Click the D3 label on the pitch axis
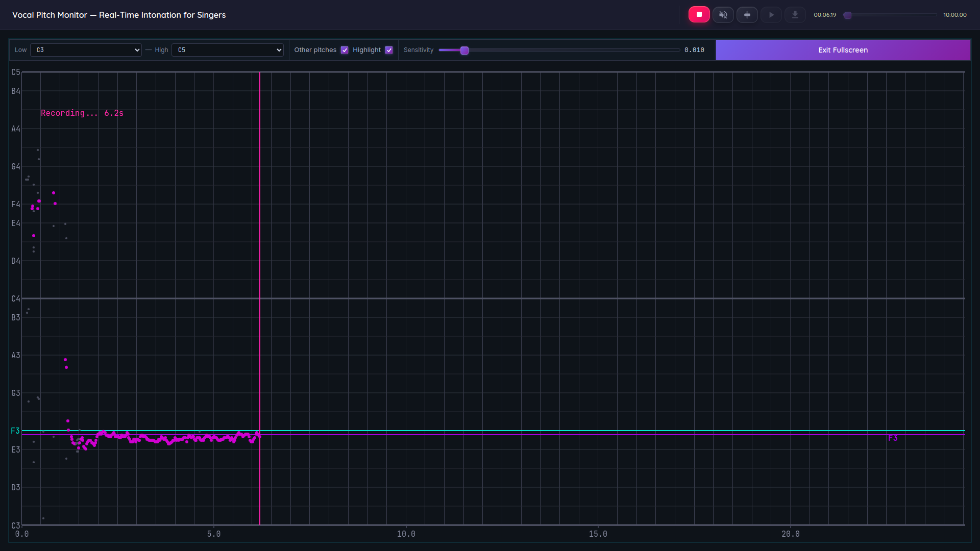This screenshot has width=980, height=551. [16, 488]
